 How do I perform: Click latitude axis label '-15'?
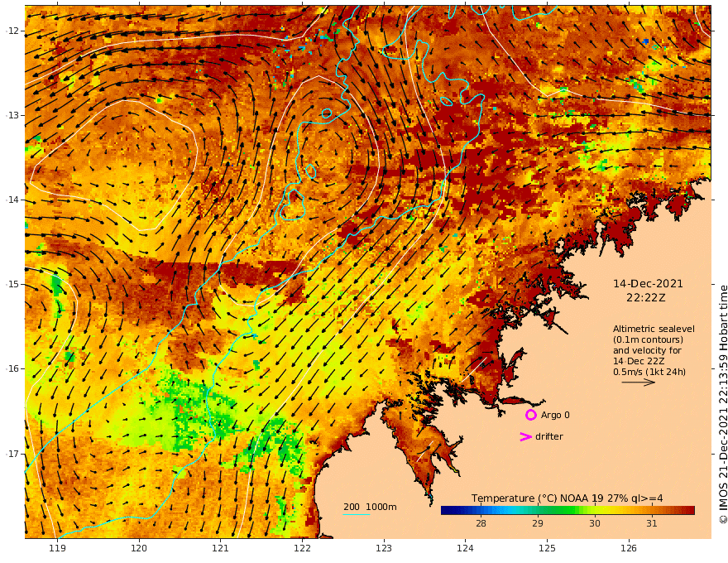12,284
